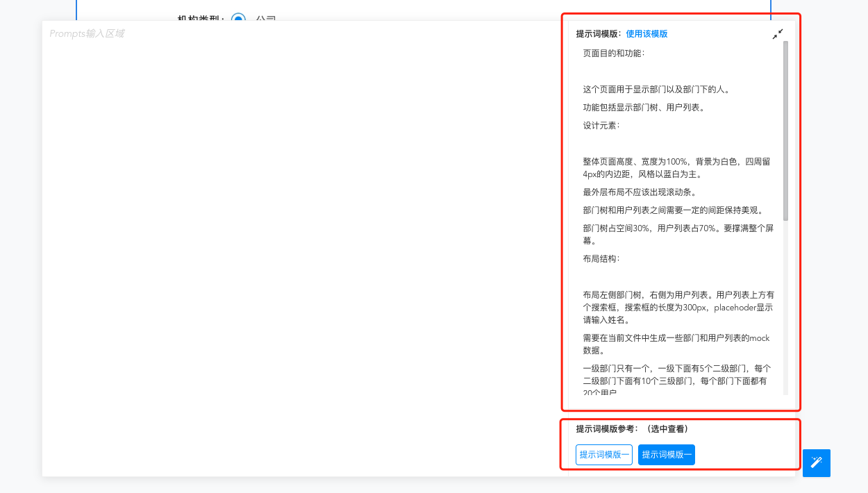This screenshot has width=868, height=493.
Task: Click the solid blue 提示词模版一 button
Action: 666,454
